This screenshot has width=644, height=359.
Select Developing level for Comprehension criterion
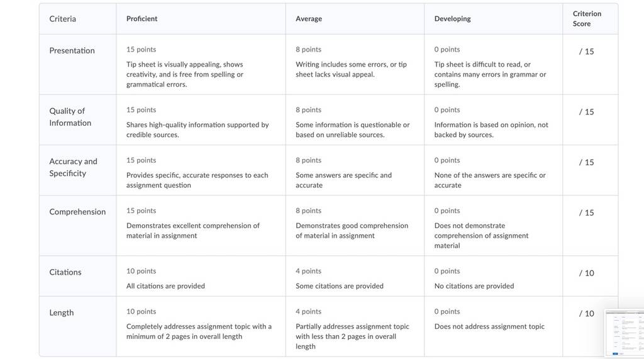point(493,226)
